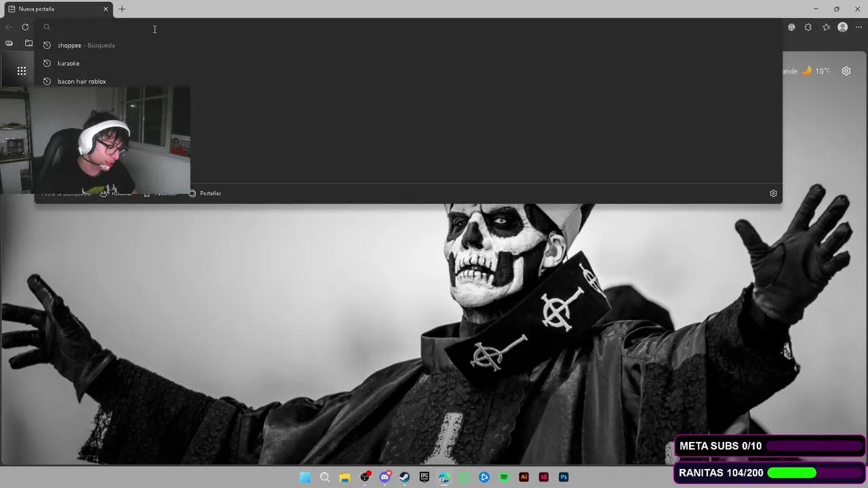The height and width of the screenshot is (488, 868).
Task: Open a new tab with the plus button
Action: 122,9
